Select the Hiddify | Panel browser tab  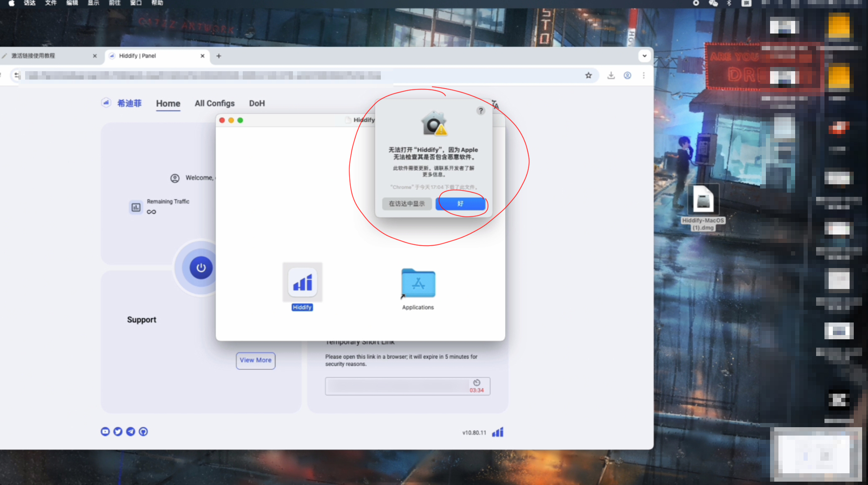(x=157, y=56)
